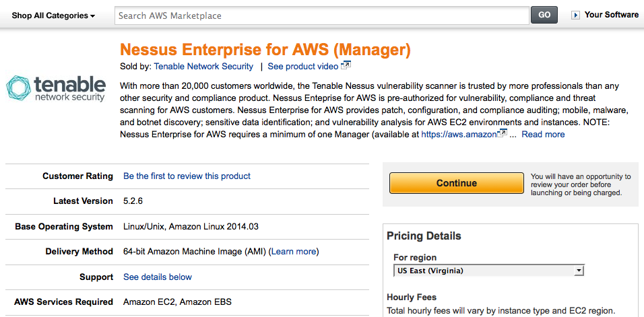
Task: Click the For region label
Action: [415, 257]
